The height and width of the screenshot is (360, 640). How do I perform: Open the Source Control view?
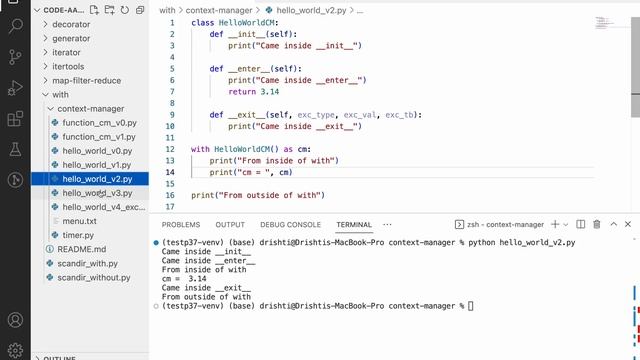[x=16, y=57]
